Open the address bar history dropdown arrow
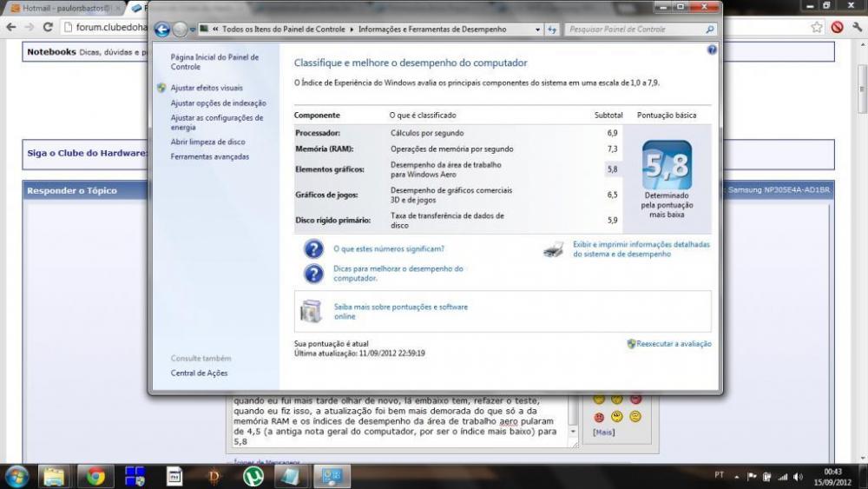 [x=536, y=30]
